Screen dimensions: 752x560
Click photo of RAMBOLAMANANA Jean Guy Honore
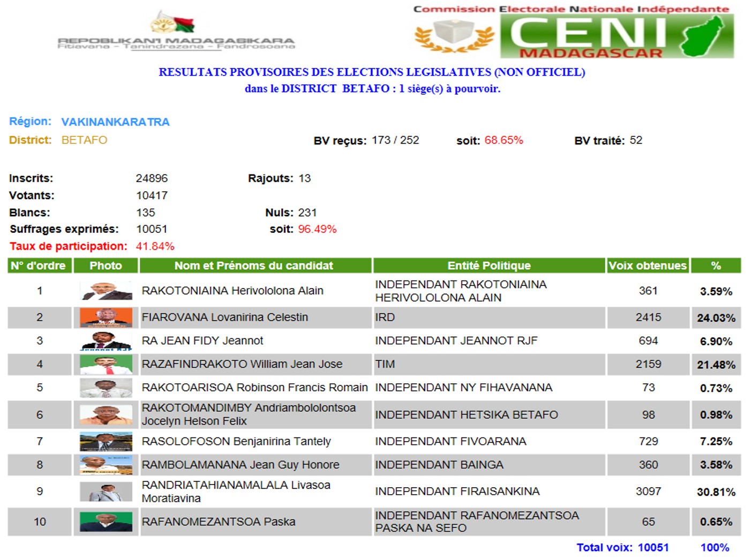coord(106,465)
